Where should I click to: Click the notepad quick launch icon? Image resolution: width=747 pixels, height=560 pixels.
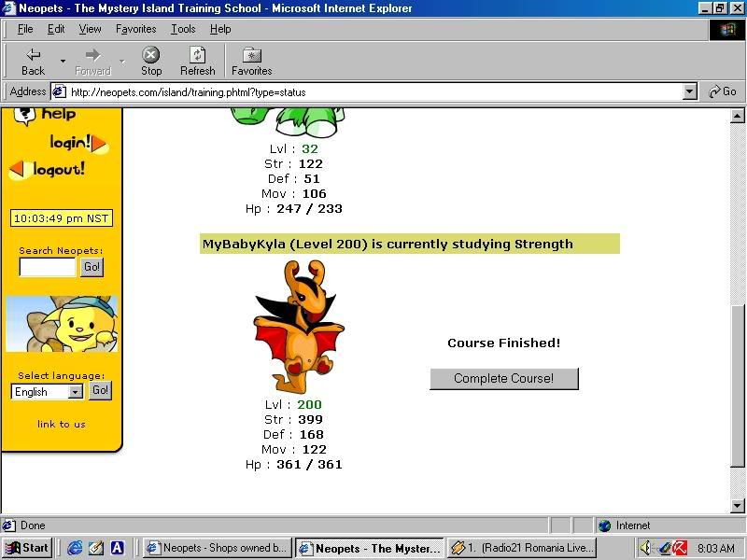coord(96,548)
